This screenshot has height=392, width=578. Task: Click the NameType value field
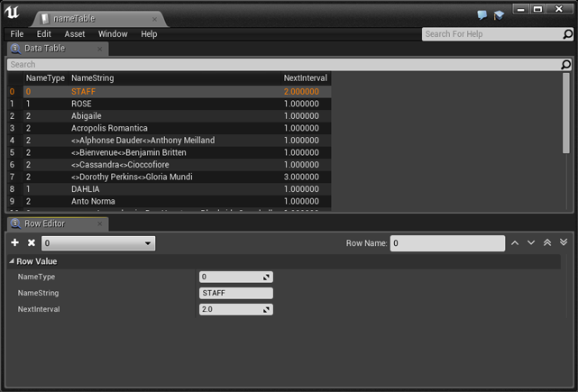pos(236,277)
